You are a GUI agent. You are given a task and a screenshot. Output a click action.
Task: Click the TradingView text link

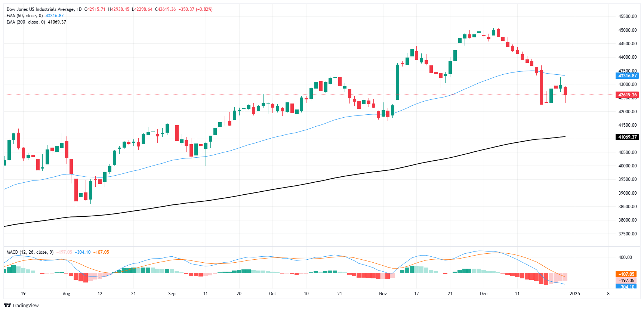click(25, 305)
